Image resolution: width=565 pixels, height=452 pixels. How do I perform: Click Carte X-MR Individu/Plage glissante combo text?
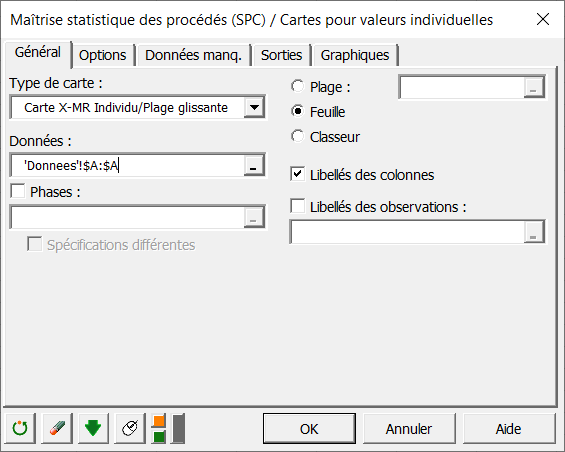[x=126, y=107]
